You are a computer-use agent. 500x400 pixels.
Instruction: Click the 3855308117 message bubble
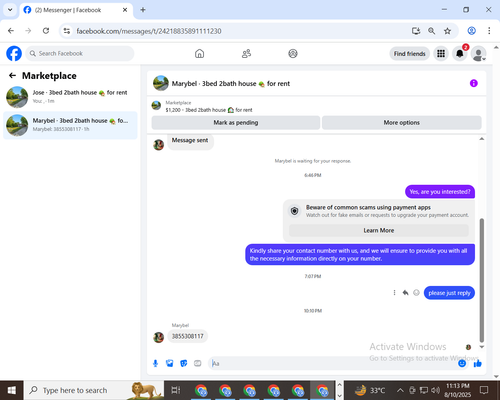(187, 336)
